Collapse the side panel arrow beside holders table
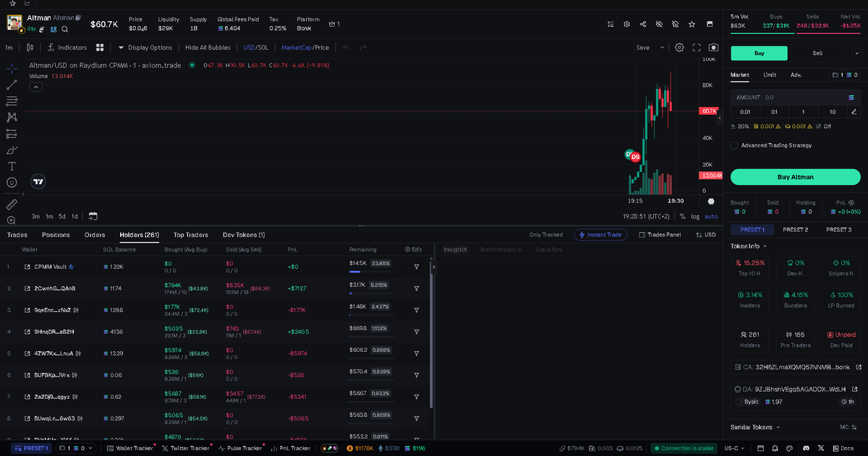Screen dimensions: 868x456 pyautogui.click(x=433, y=267)
